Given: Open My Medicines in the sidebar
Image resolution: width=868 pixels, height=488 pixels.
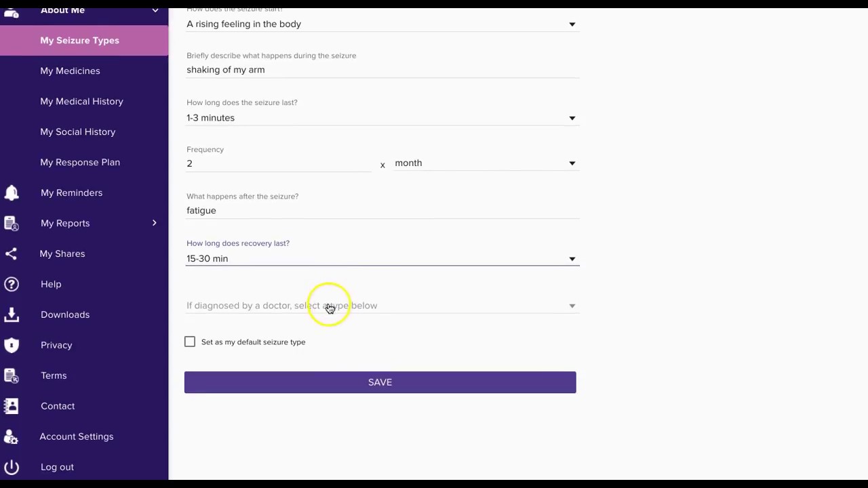Looking at the screenshot, I should (x=70, y=70).
